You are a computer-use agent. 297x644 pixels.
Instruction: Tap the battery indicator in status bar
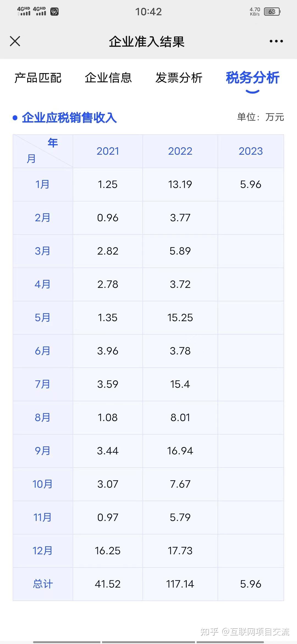coord(272,12)
